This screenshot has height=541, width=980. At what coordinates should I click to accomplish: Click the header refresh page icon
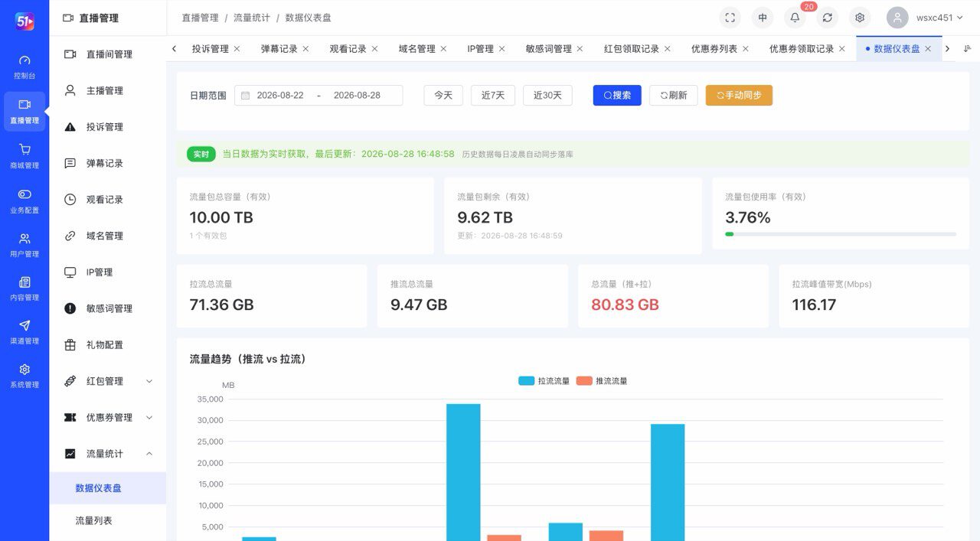tap(828, 18)
